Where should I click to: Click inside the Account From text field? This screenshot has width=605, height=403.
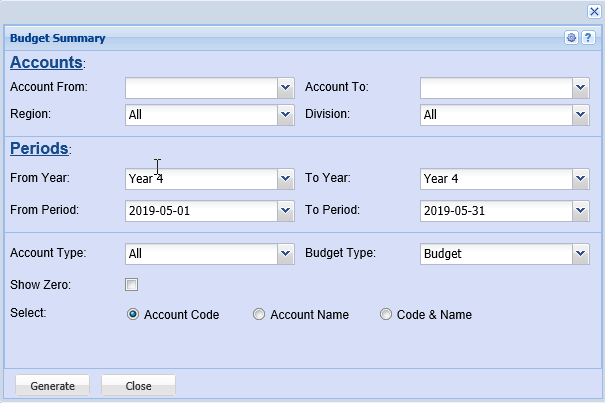coord(201,88)
